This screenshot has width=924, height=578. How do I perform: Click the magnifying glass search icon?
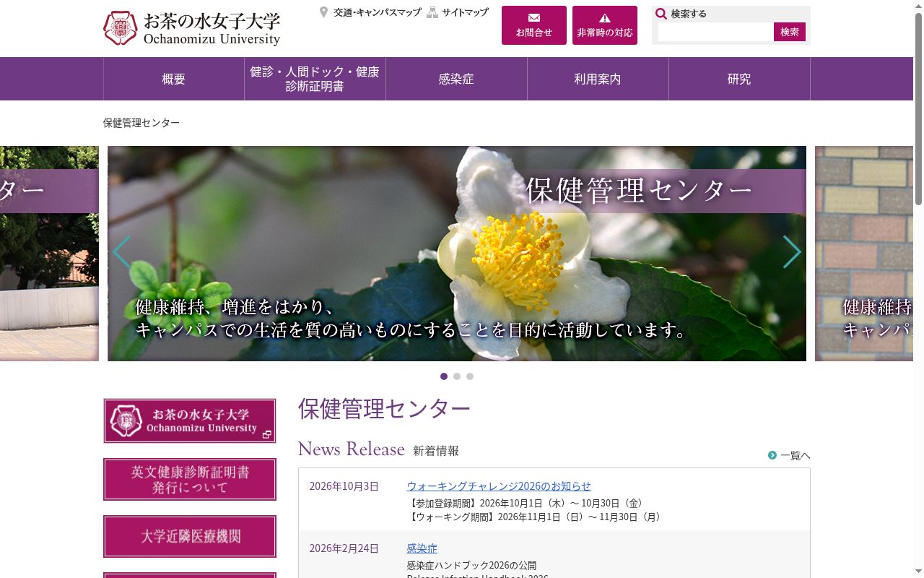point(661,14)
